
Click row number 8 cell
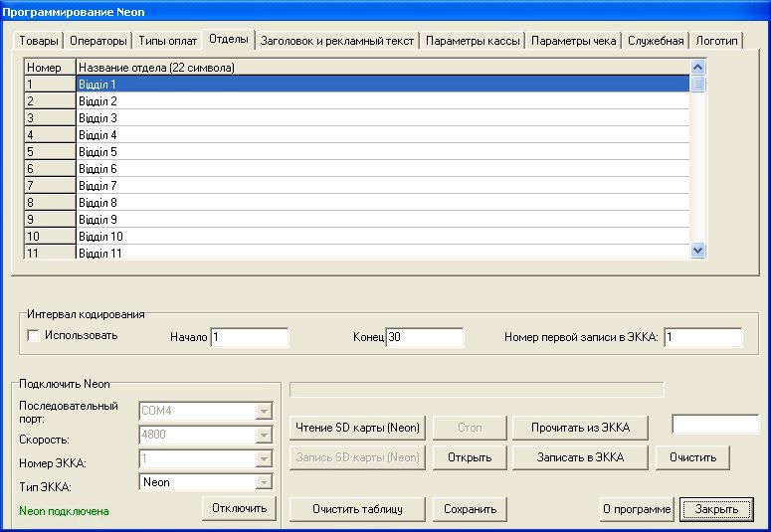pos(50,203)
